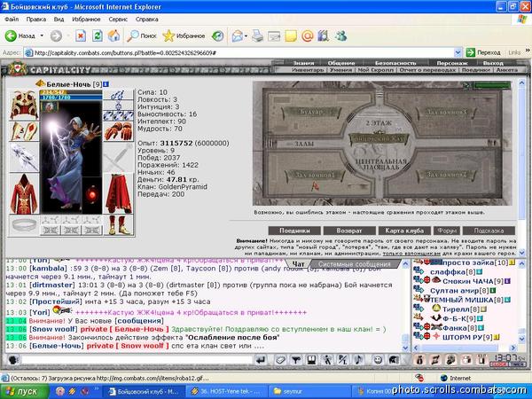
Task: Enter Зал воинов 3 on the map
Action: point(447,112)
